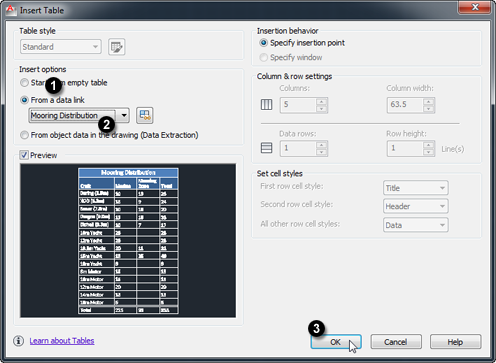Click the columns icon beside Columns field
This screenshot has height=363, width=496.
tap(266, 104)
